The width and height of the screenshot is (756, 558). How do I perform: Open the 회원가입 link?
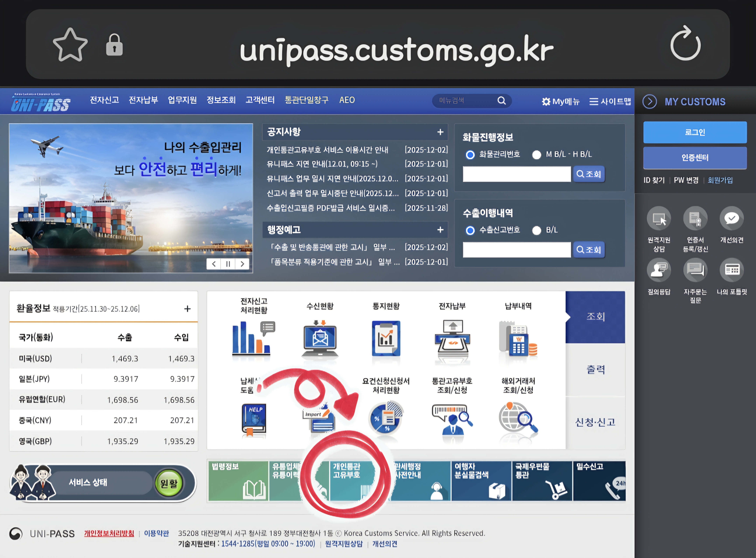click(720, 180)
